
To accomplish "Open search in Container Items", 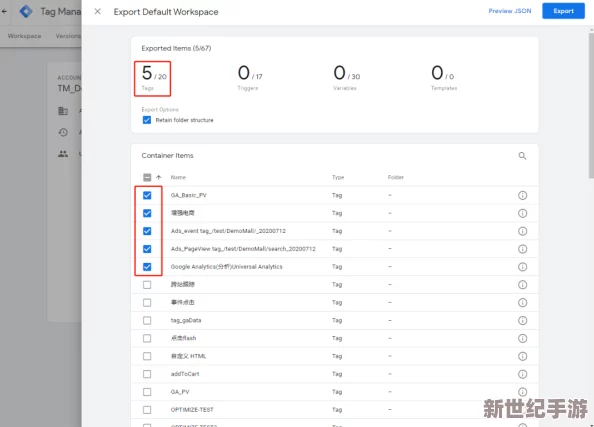I will (522, 156).
